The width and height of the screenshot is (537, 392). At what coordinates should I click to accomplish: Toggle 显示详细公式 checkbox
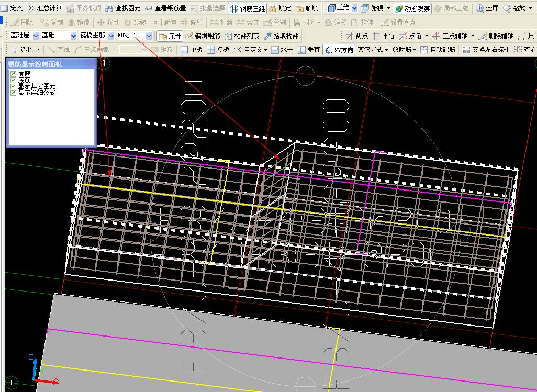[14, 93]
